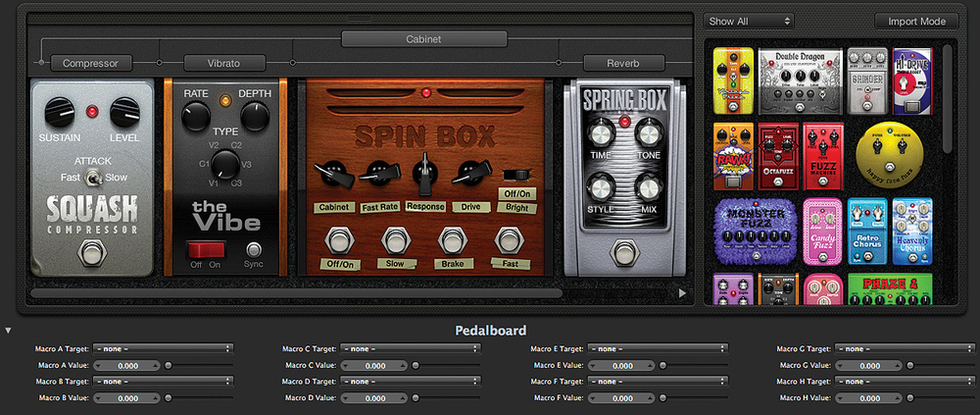Click the Vibe Sync button
980x415 pixels.
click(253, 250)
